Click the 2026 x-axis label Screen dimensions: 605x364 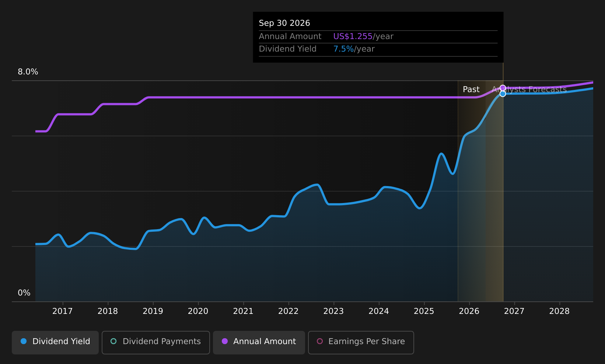point(469,311)
